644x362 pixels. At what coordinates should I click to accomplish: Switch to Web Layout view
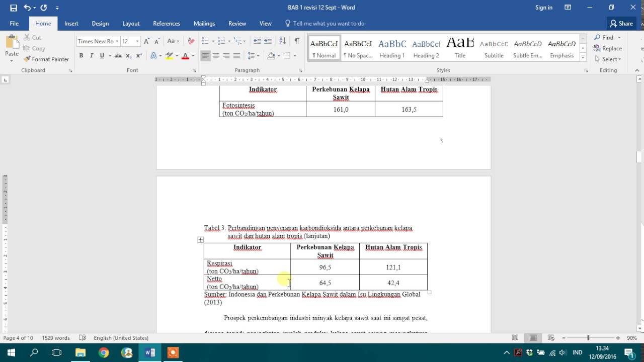pos(551,338)
